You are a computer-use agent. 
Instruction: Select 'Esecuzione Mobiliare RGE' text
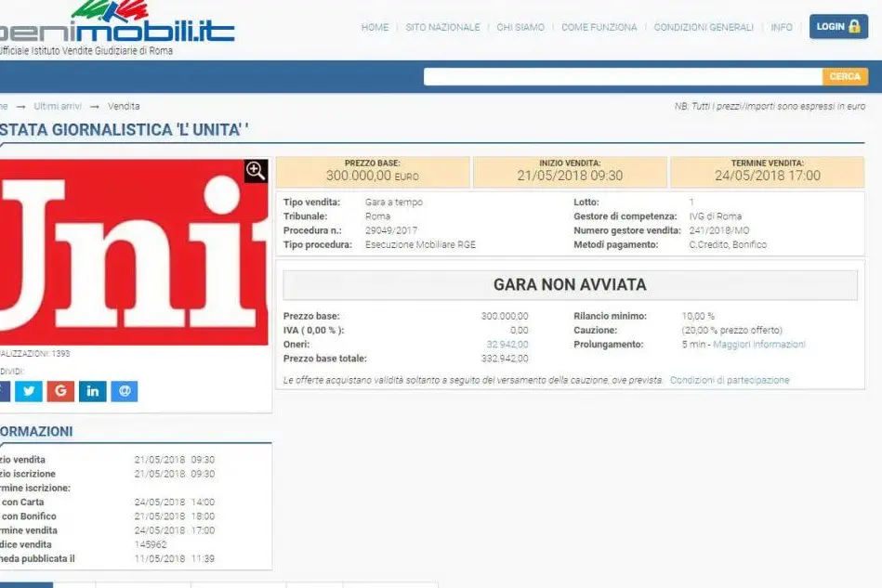click(420, 244)
